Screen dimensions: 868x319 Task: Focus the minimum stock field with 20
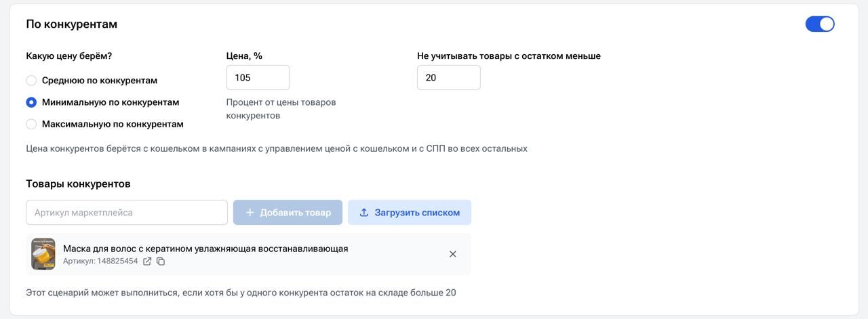click(x=449, y=77)
